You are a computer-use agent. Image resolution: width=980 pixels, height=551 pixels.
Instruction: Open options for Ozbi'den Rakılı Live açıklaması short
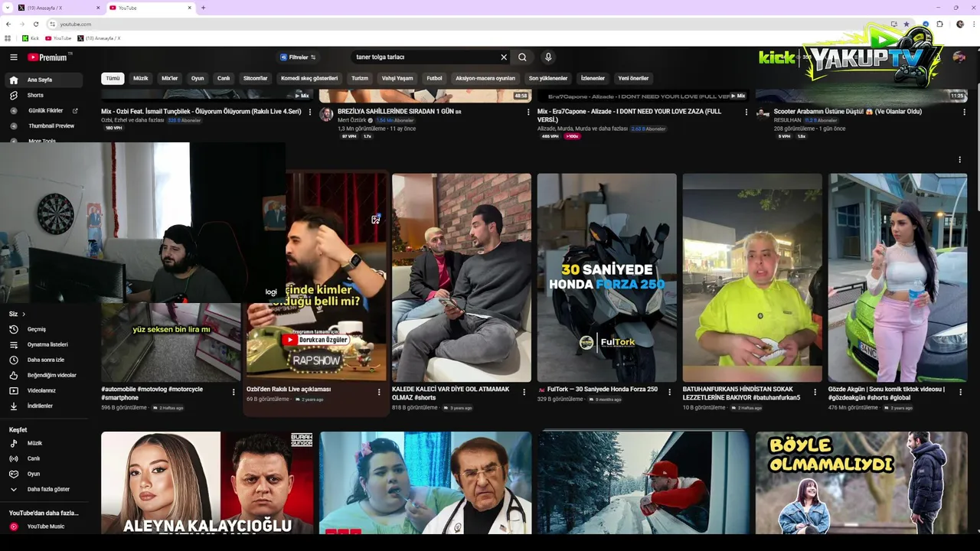379,392
